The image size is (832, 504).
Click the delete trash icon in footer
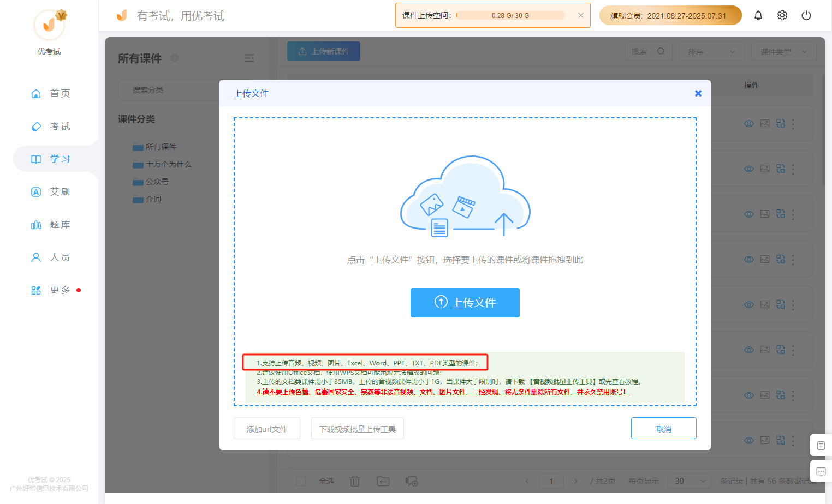click(x=355, y=481)
